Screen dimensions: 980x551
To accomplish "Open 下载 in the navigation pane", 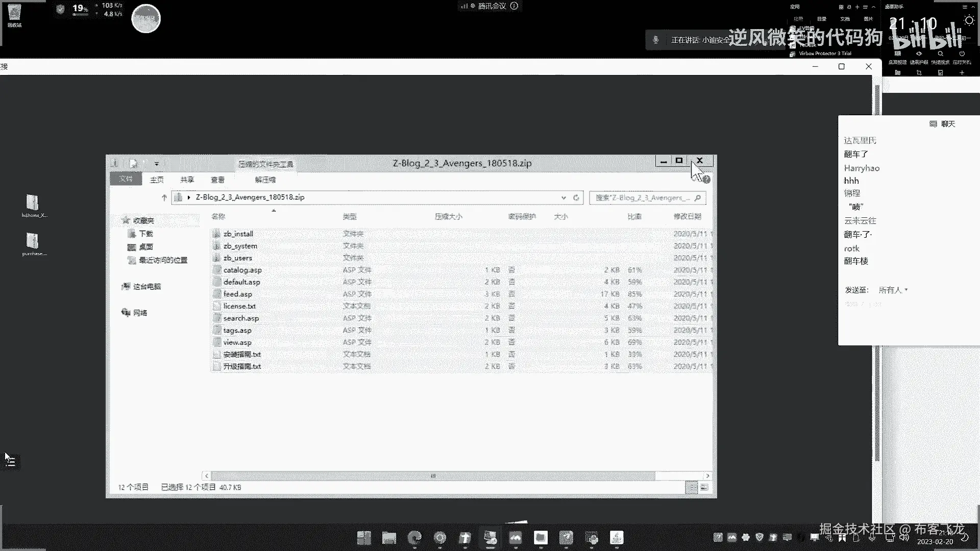I will click(x=145, y=234).
